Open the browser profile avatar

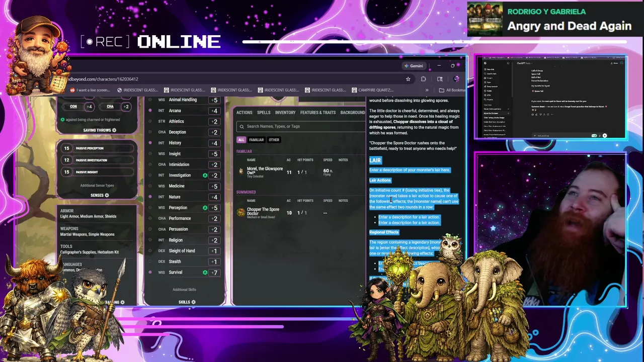pyautogui.click(x=456, y=79)
